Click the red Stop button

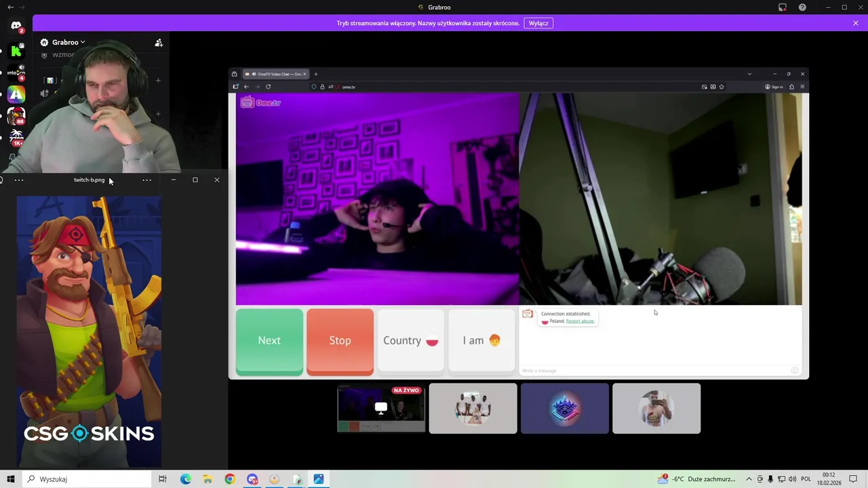click(340, 341)
